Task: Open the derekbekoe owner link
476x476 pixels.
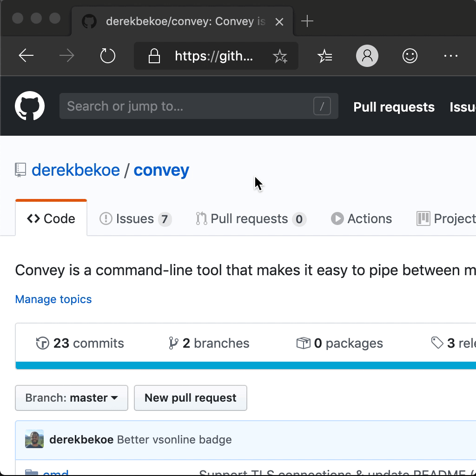Action: click(x=76, y=170)
